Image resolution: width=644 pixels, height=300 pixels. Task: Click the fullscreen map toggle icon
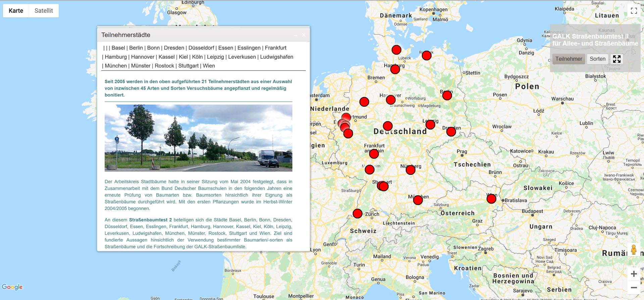coord(634,11)
